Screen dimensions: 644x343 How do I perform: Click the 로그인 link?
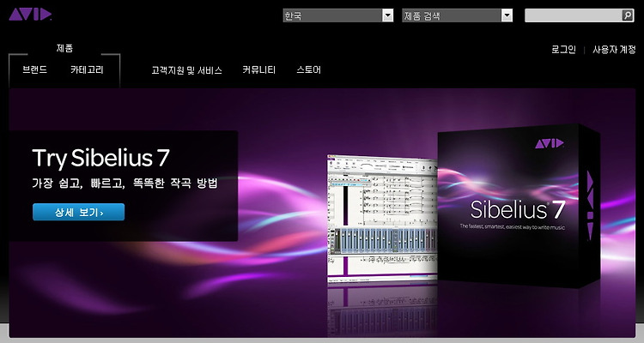[563, 50]
